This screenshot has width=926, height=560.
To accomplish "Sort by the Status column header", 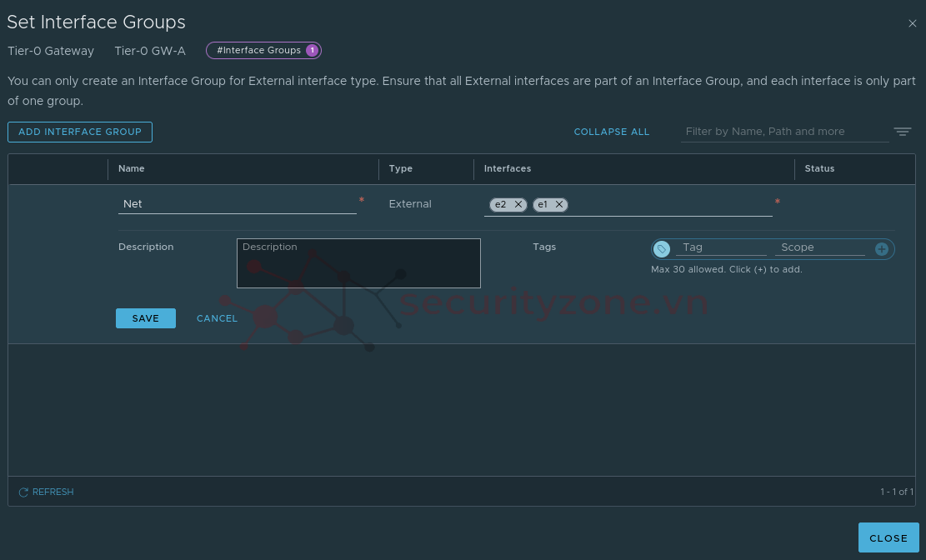I will pyautogui.click(x=819, y=168).
